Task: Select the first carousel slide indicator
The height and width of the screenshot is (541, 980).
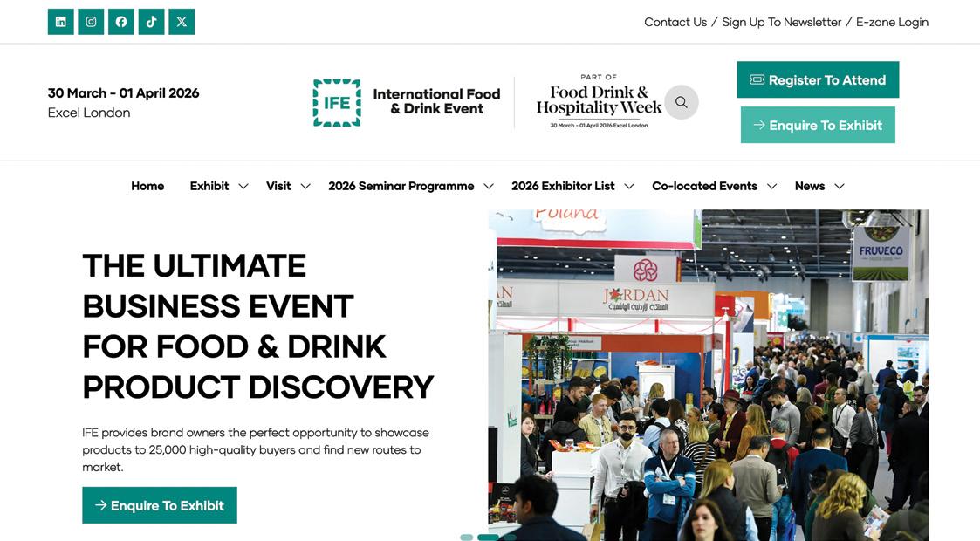Action: tap(466, 538)
